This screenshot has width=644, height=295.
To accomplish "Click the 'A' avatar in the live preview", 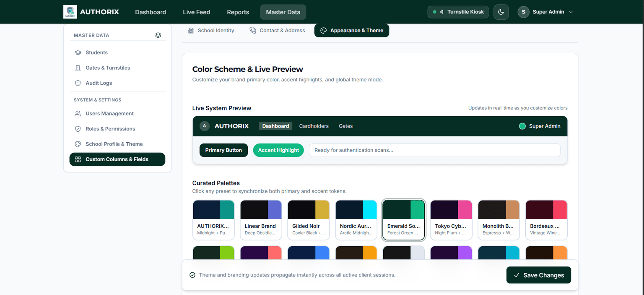I will 205,126.
